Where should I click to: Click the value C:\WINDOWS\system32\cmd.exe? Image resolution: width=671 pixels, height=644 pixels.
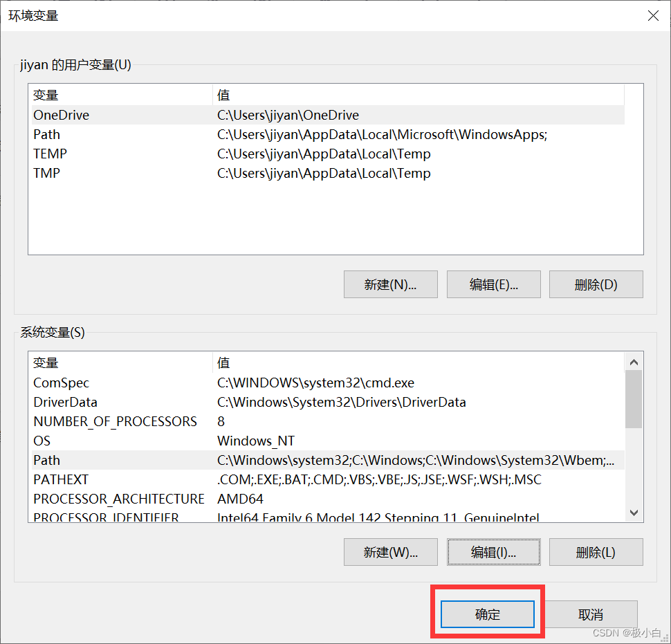pos(316,383)
